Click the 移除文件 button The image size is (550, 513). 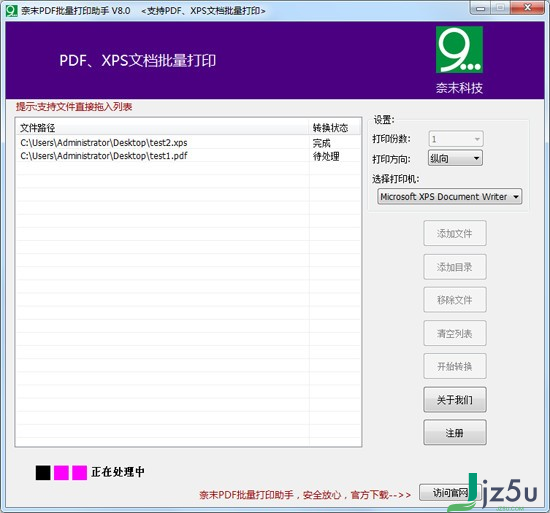[455, 300]
